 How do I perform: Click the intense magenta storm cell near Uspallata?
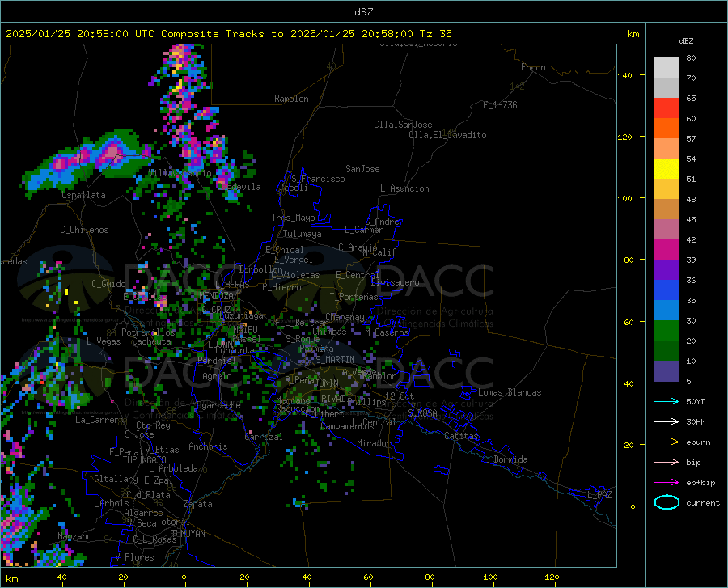point(112,153)
